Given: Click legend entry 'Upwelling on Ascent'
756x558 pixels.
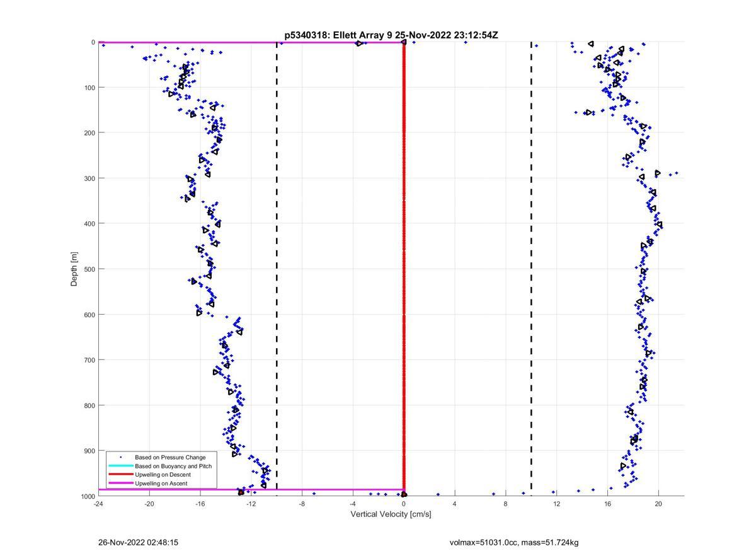Looking at the screenshot, I should point(161,484).
